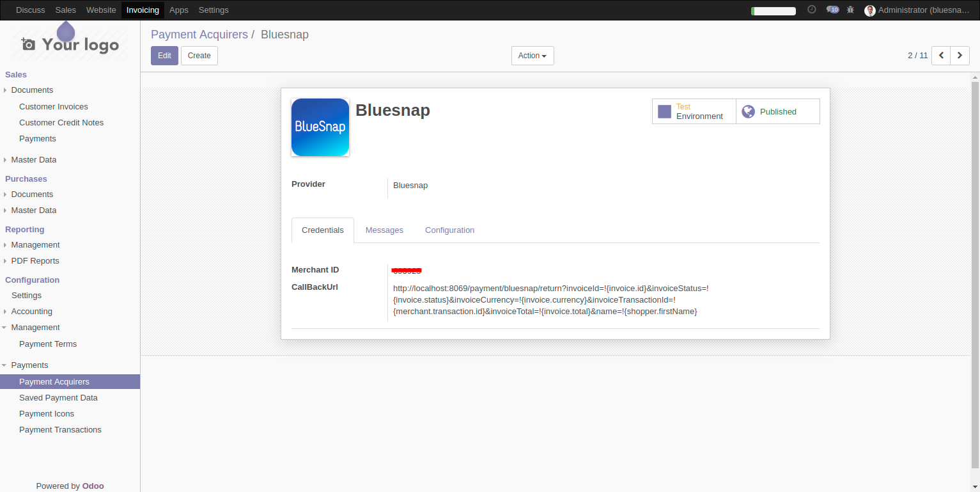Viewport: 980px width, 492px height.
Task: Open the Invoicing menu
Action: click(x=143, y=10)
